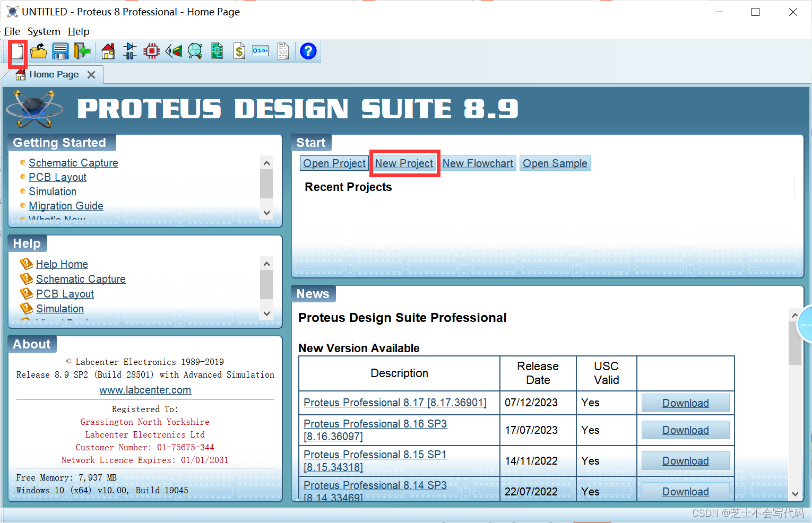The image size is (812, 523).
Task: Download Proteus 8.17 from its row
Action: (685, 403)
